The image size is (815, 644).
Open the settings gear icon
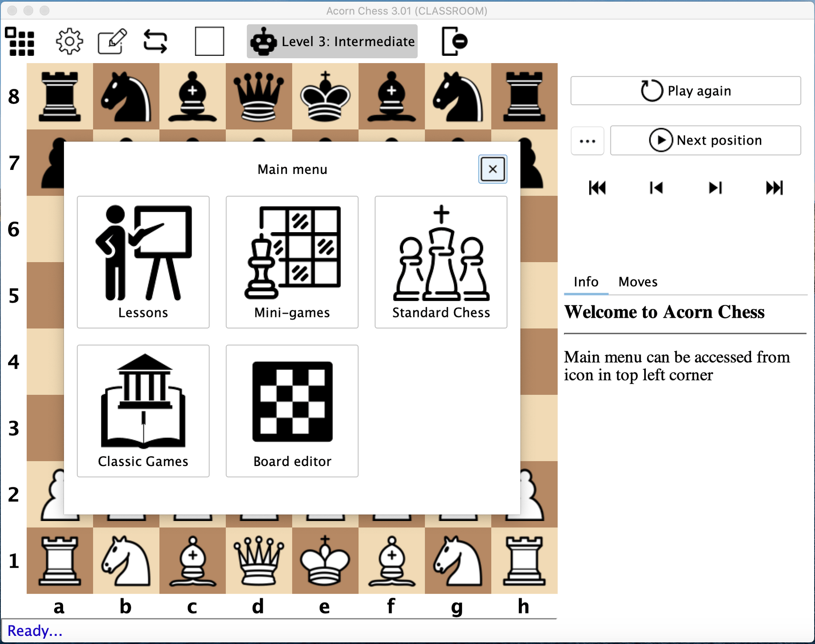coord(68,41)
